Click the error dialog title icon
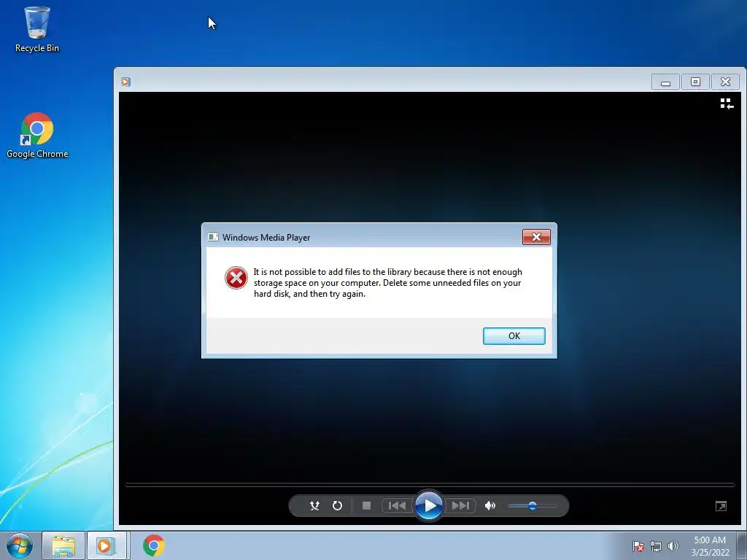Image resolution: width=747 pixels, height=560 pixels. click(213, 237)
